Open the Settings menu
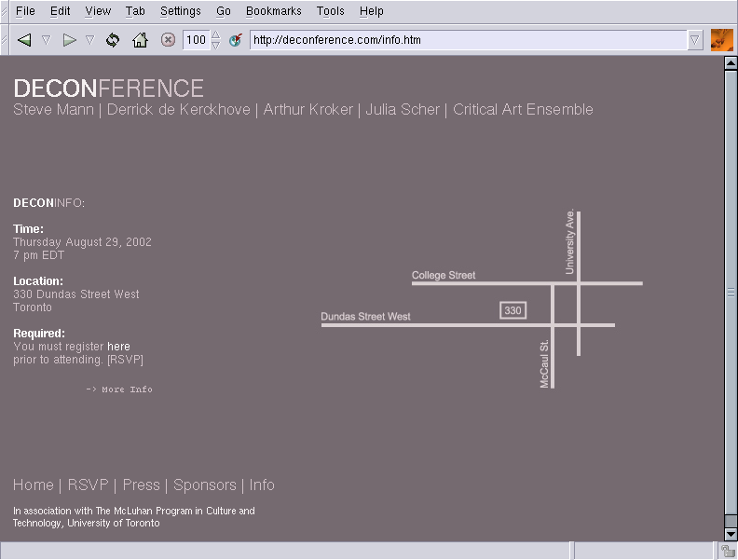 click(180, 11)
